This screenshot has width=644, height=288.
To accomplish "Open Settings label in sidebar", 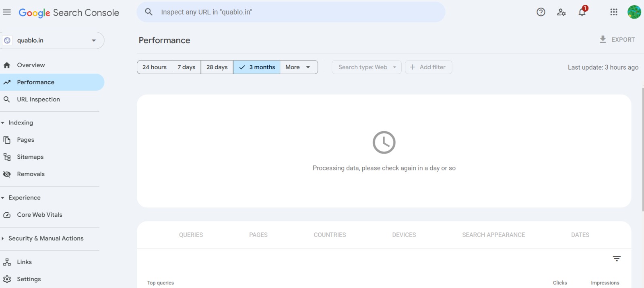I will (x=29, y=279).
